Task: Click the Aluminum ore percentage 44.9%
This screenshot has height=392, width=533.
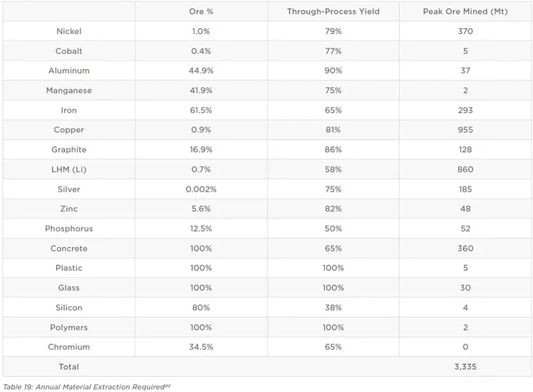Action: (x=201, y=71)
